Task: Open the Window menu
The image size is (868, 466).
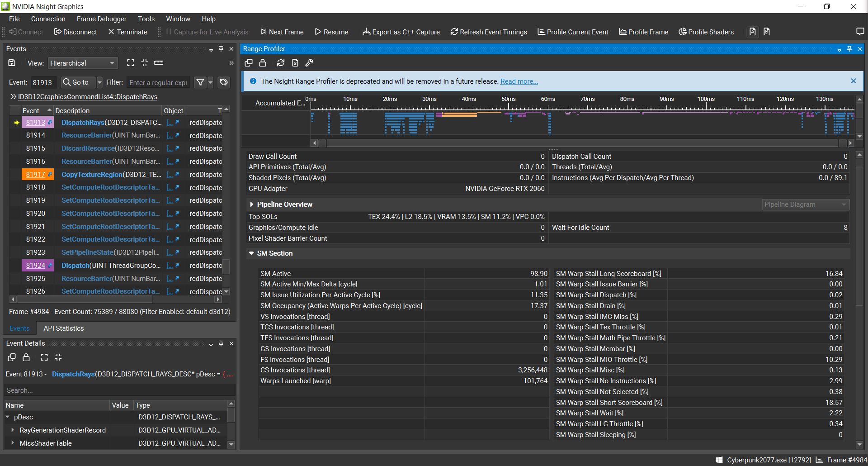Action: click(x=178, y=19)
